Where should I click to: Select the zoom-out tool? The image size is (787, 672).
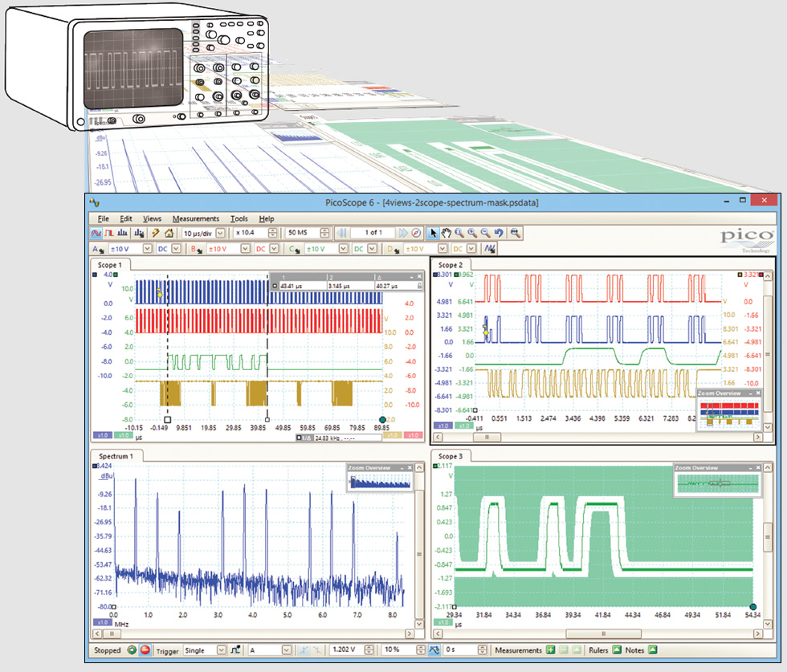[485, 233]
